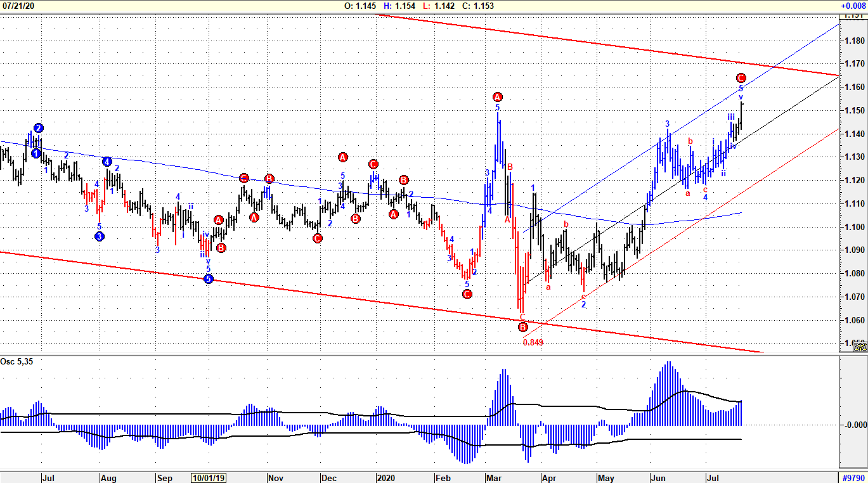The image size is (868, 483).
Task: Click the +0.008 net change value
Action: pos(853,6)
